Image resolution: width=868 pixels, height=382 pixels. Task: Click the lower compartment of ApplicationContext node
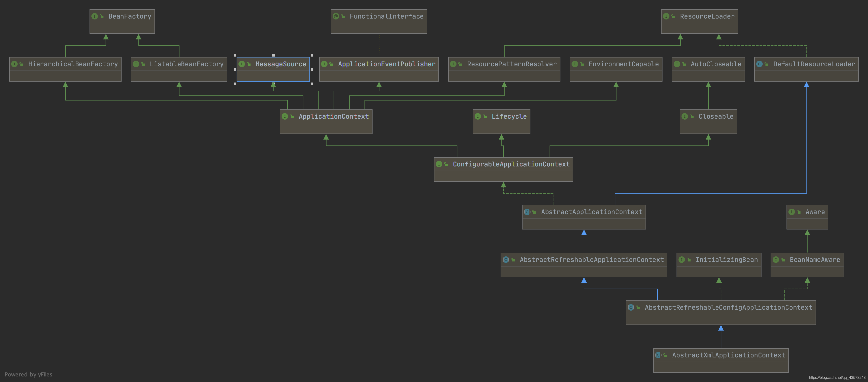point(326,128)
